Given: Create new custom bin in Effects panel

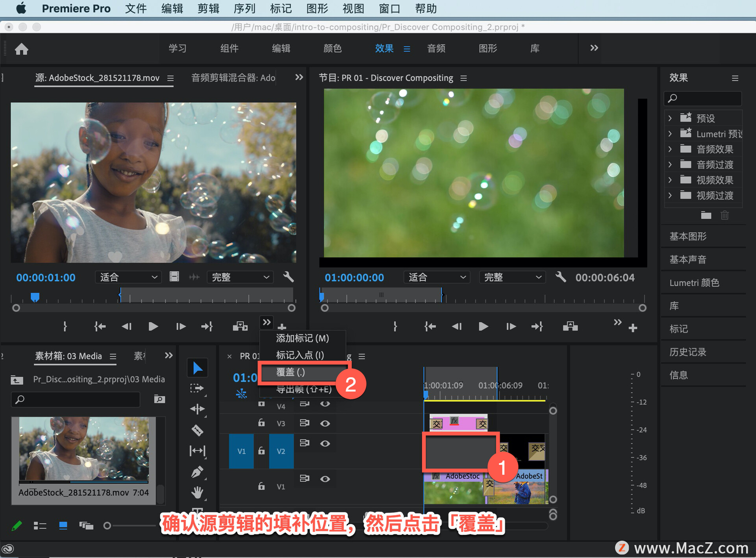Looking at the screenshot, I should (x=706, y=215).
